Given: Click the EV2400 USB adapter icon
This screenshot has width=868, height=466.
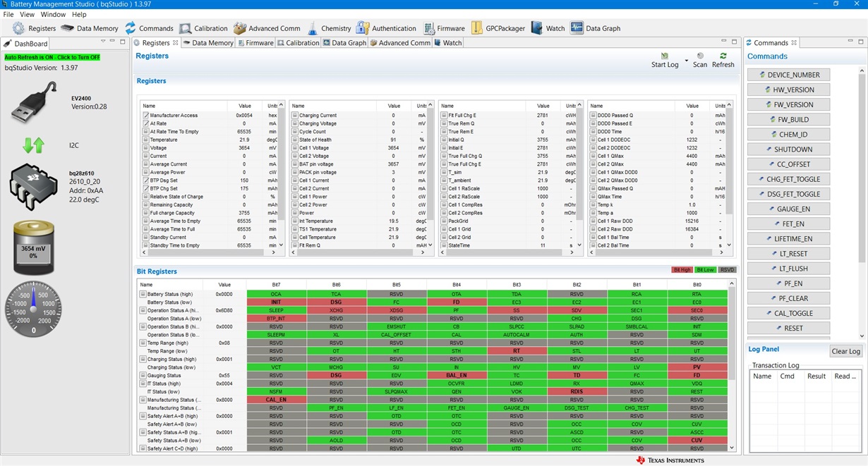Looking at the screenshot, I should coord(33,102).
